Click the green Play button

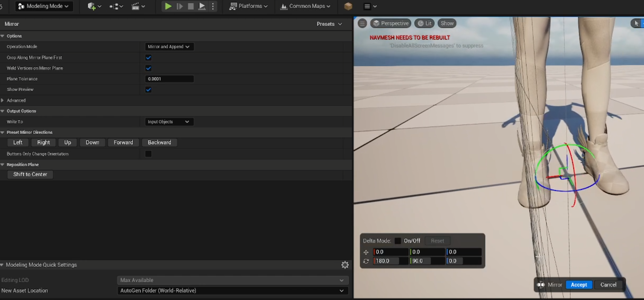(x=168, y=6)
